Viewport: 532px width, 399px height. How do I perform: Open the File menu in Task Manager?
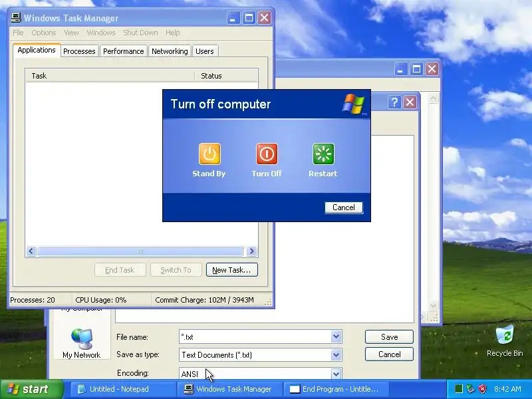pyautogui.click(x=19, y=33)
